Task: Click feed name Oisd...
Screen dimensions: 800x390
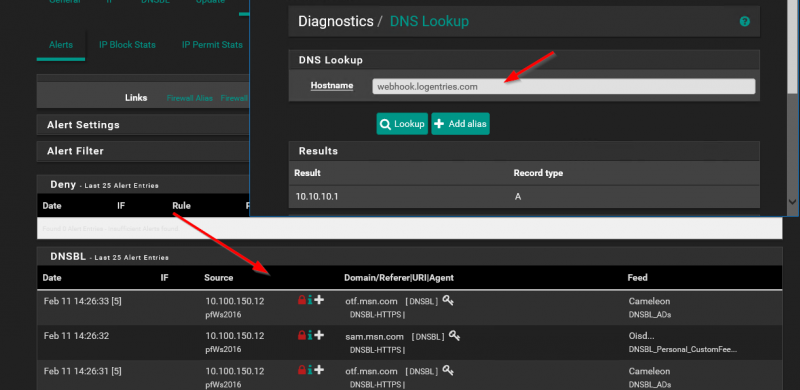Action: [x=641, y=336]
